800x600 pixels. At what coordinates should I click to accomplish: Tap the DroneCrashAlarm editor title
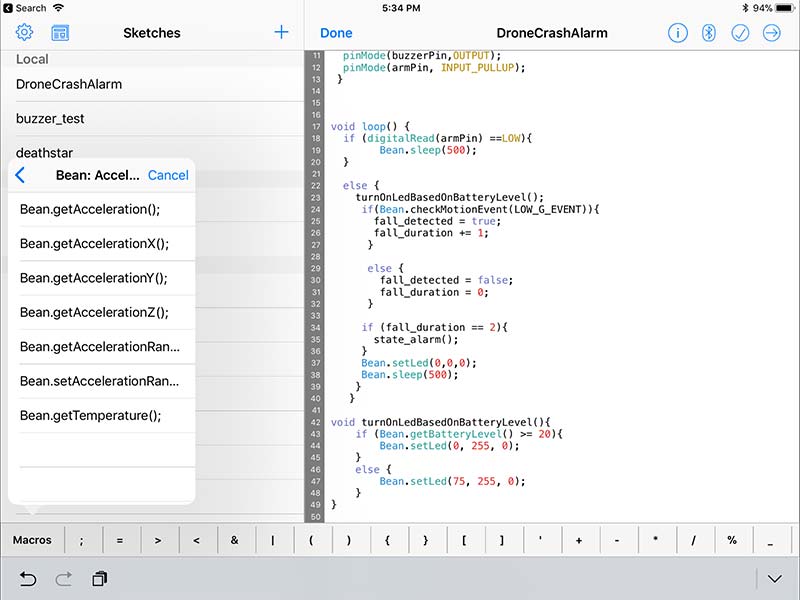tap(552, 33)
